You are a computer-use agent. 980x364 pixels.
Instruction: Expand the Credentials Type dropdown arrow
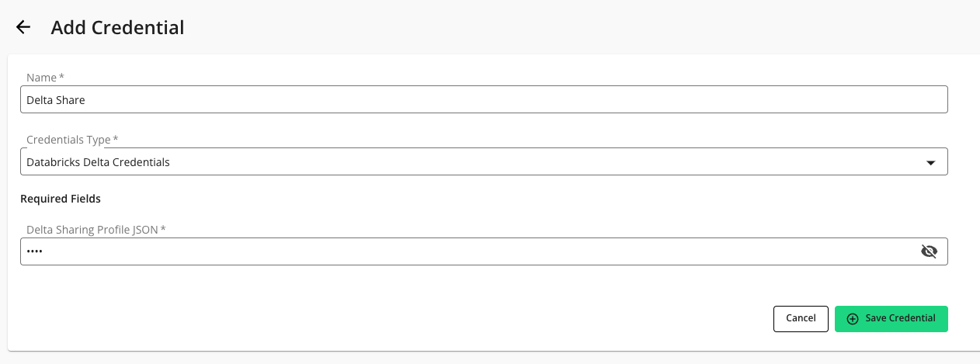coord(930,163)
